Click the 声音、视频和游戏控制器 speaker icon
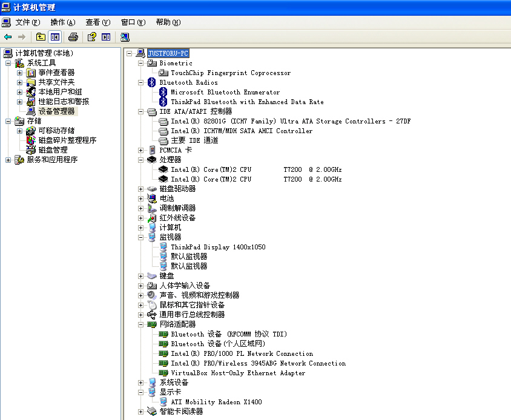This screenshot has width=511, height=420. (152, 295)
